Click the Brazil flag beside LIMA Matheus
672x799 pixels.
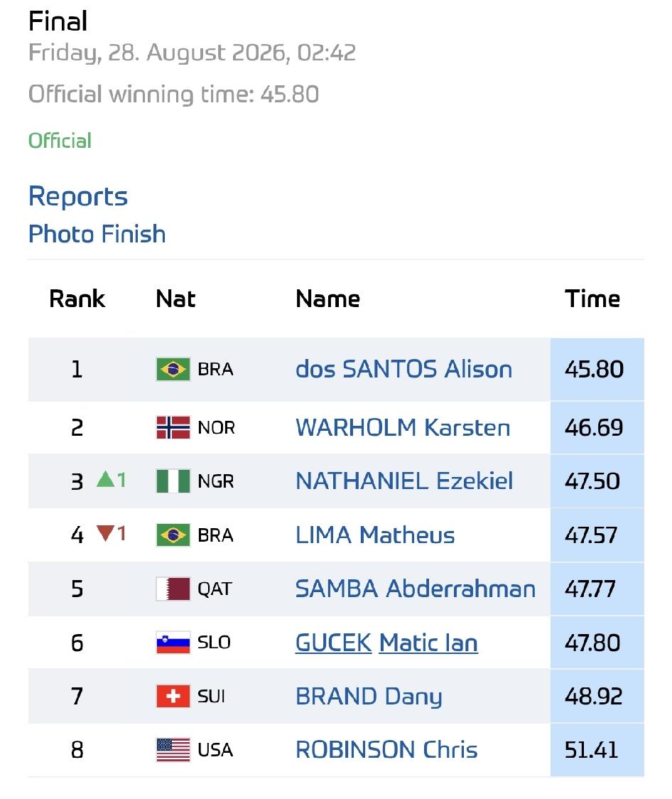[173, 535]
